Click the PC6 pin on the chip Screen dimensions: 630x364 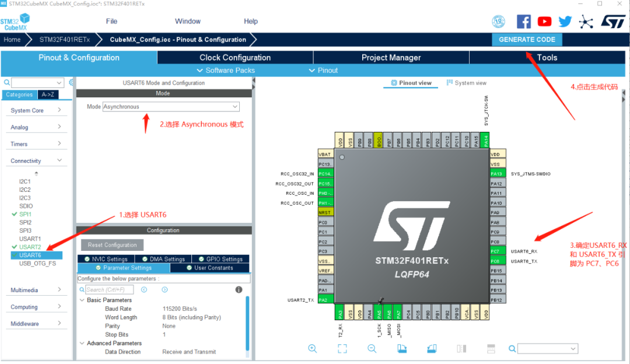tap(498, 261)
